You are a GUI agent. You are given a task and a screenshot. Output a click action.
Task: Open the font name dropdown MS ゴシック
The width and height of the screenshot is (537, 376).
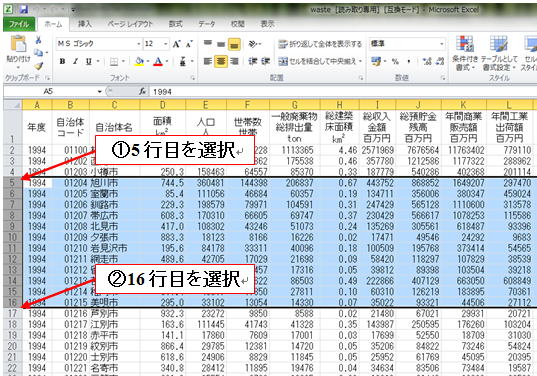point(139,44)
